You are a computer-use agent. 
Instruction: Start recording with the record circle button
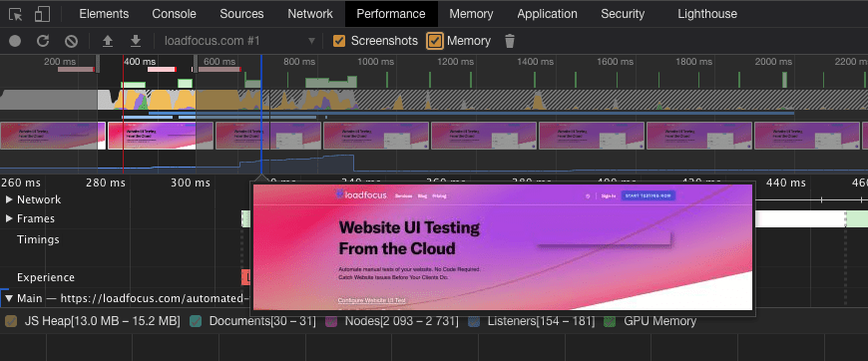pyautogui.click(x=15, y=41)
